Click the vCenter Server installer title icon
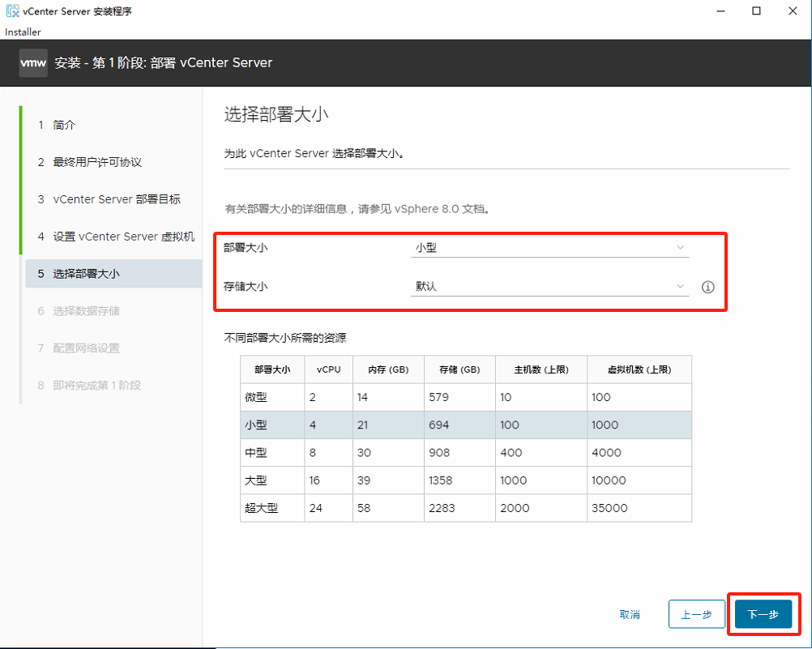The image size is (812, 649). 12,11
